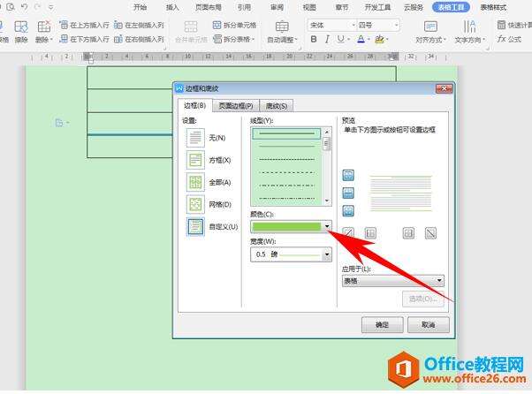
Task: Open the 插入 ribbon tab
Action: [172, 7]
